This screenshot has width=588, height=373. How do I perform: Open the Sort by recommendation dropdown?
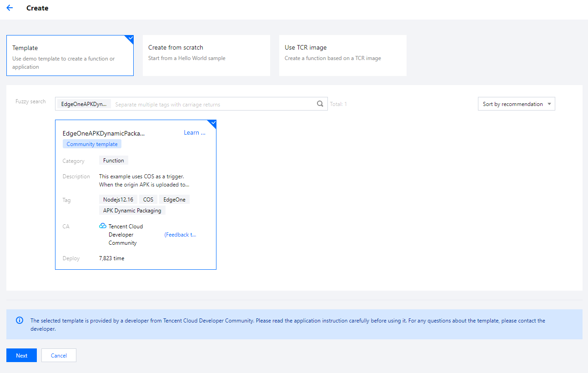[x=517, y=104]
